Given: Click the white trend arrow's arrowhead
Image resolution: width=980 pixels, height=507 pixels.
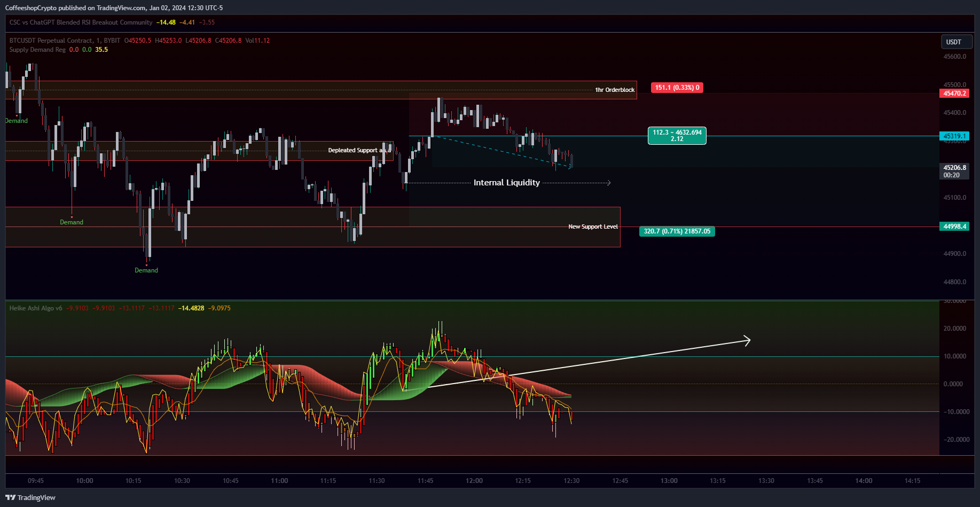Looking at the screenshot, I should click(x=748, y=340).
